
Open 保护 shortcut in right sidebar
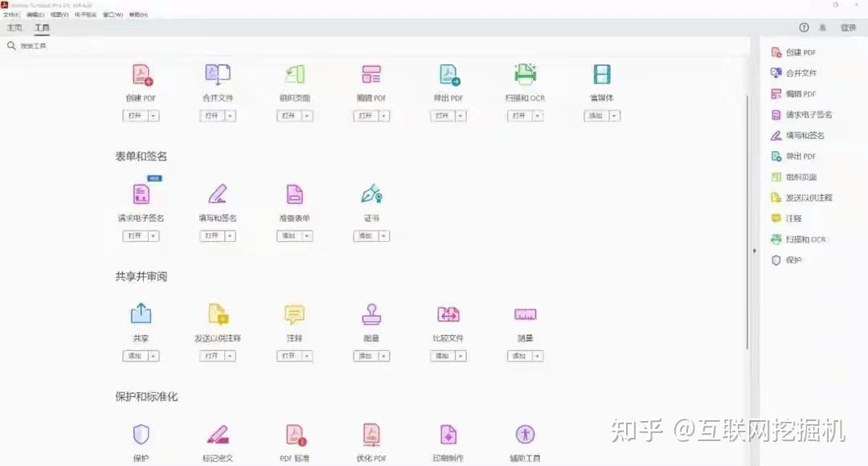pos(786,260)
